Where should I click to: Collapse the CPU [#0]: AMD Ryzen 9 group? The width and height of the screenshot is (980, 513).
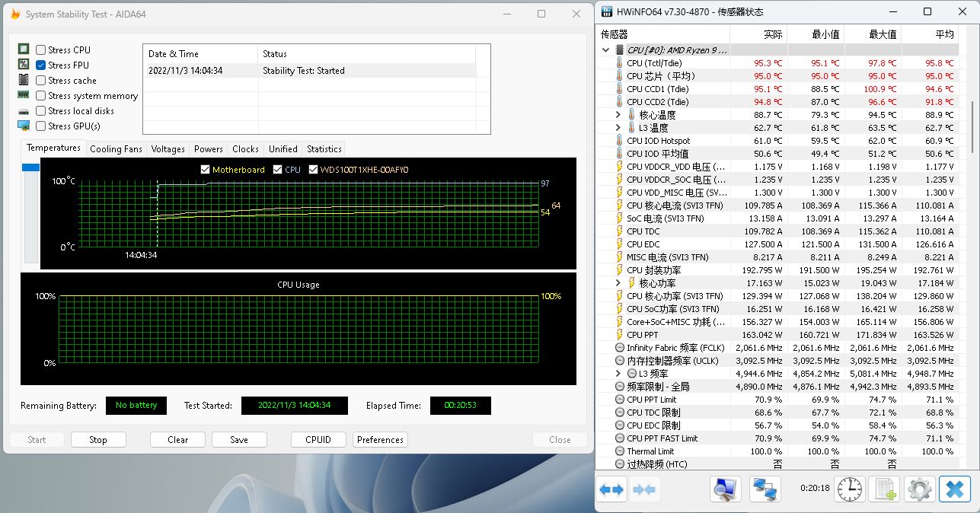[x=606, y=50]
